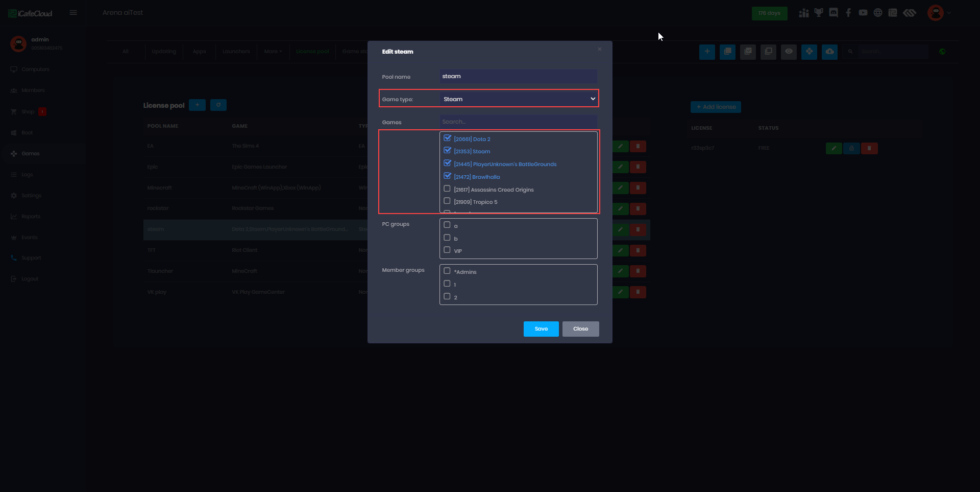
Task: Click the cloud download toolbar icon
Action: pos(829,52)
